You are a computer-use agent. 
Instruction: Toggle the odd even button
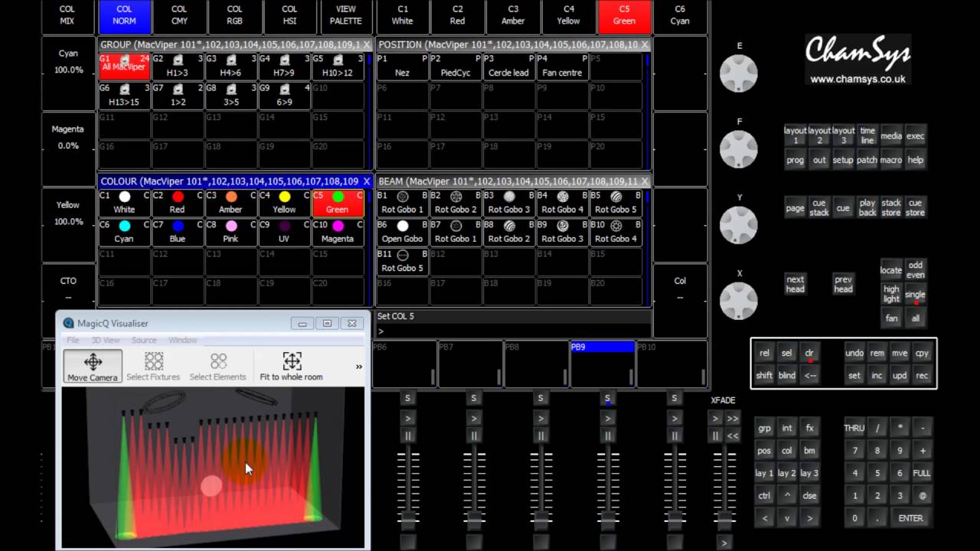(915, 270)
